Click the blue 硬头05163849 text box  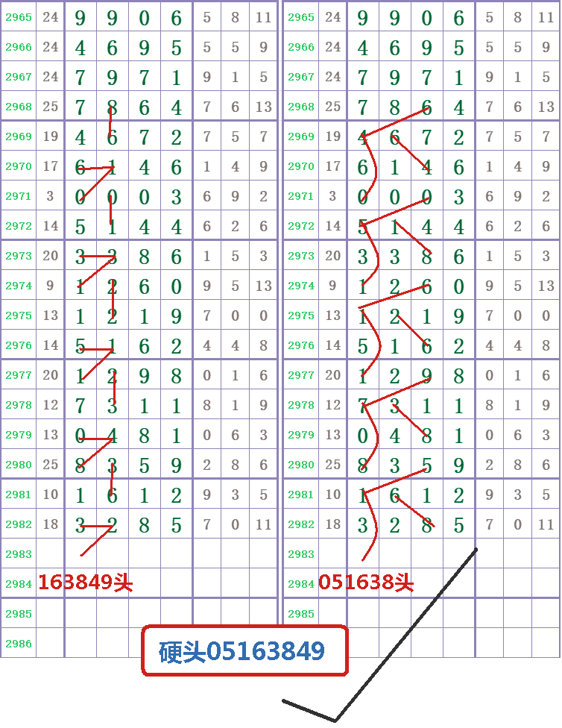point(244,651)
